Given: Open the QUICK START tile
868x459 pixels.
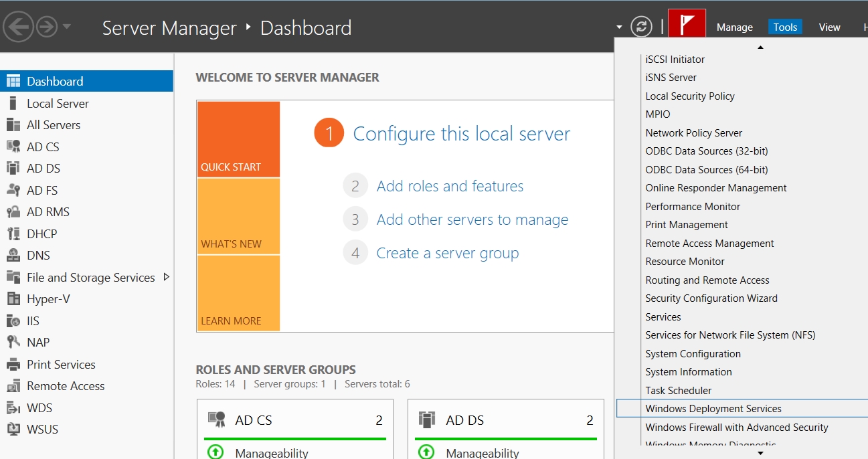Looking at the screenshot, I should (238, 139).
